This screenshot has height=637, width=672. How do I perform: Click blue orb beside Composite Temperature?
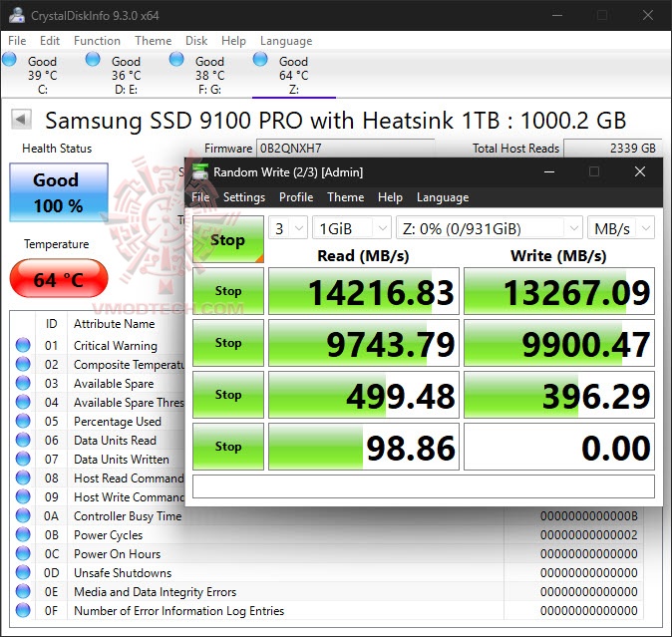(x=23, y=364)
